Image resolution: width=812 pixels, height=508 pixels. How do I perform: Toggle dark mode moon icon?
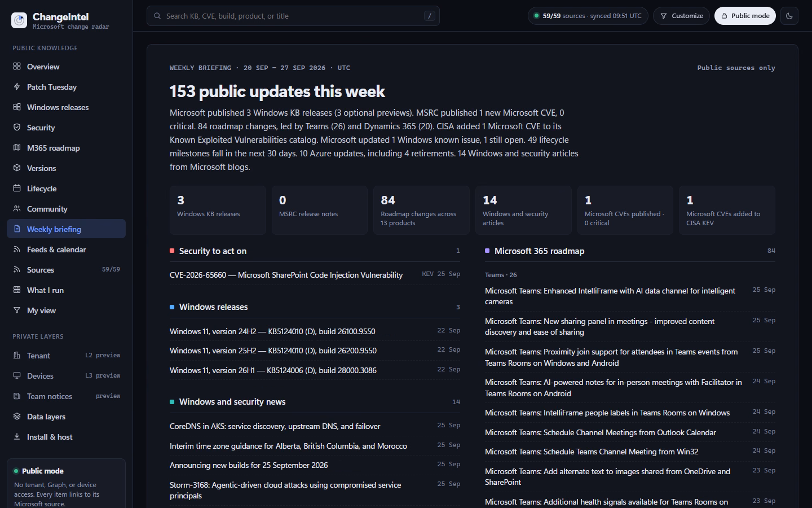pos(789,16)
